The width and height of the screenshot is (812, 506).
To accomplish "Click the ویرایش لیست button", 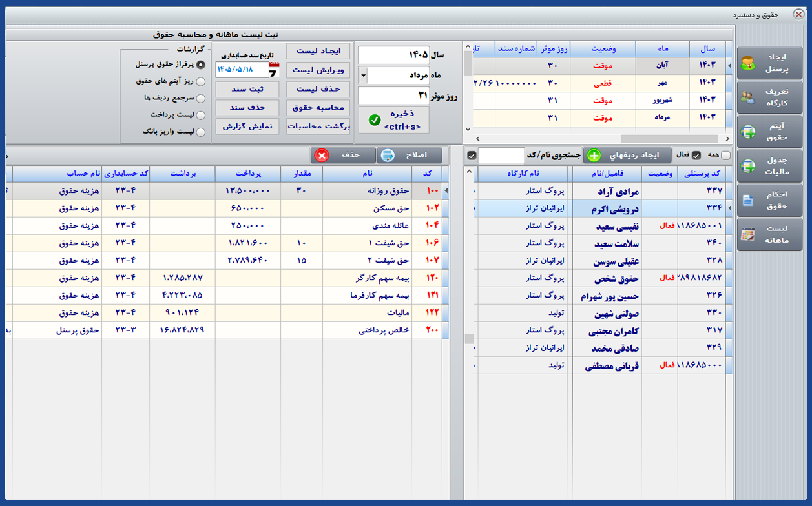I will point(318,70).
